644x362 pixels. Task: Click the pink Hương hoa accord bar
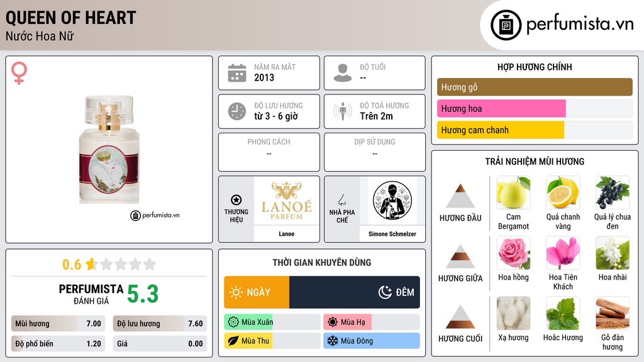501,108
